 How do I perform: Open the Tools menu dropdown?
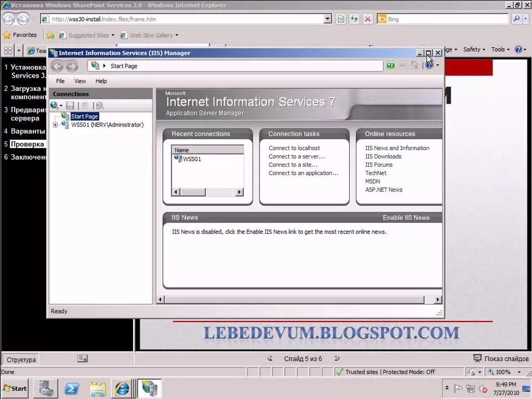500,49
